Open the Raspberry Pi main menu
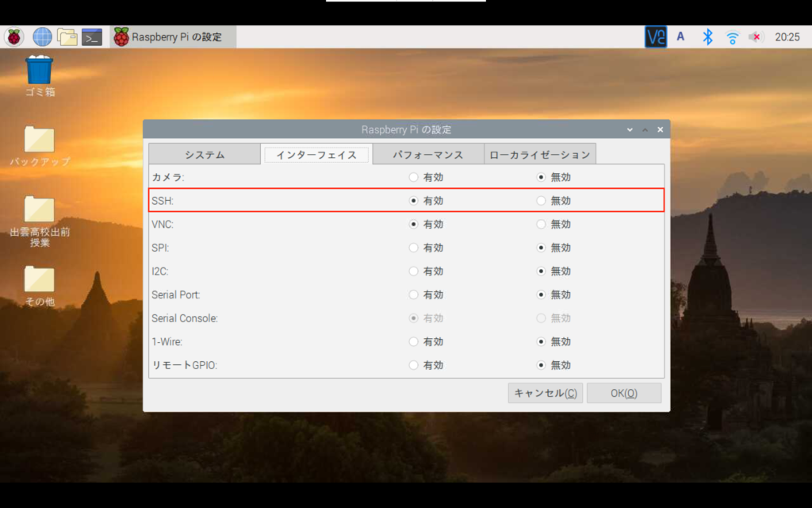 (14, 37)
